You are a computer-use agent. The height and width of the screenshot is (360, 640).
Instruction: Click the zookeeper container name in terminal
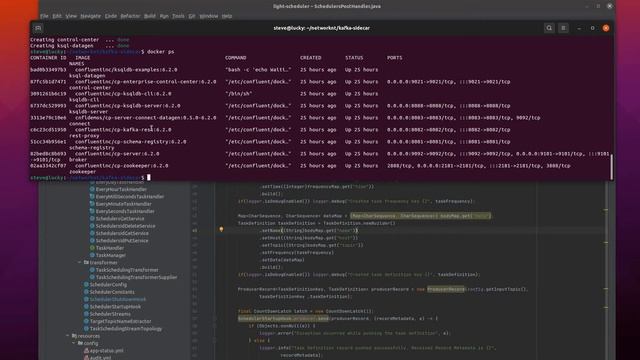pyautogui.click(x=82, y=172)
